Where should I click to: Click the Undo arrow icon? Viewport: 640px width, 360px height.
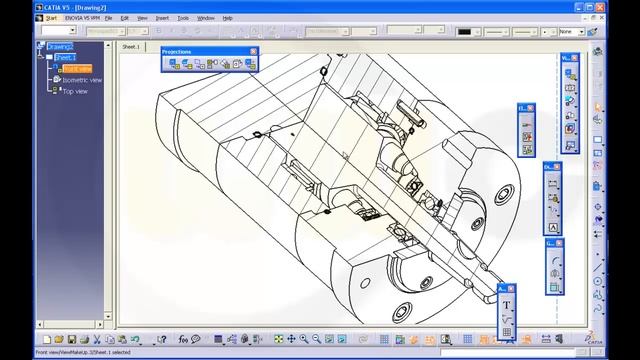click(135, 339)
